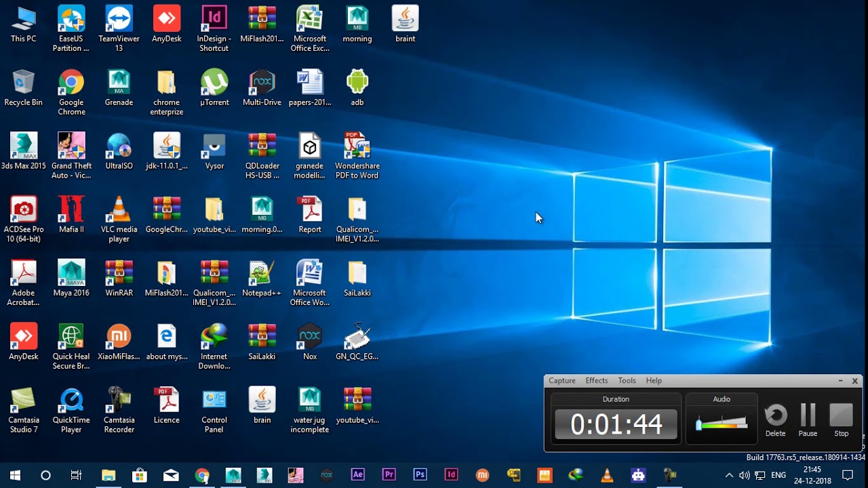Open After Effects from the taskbar
The image size is (868, 488).
click(357, 475)
